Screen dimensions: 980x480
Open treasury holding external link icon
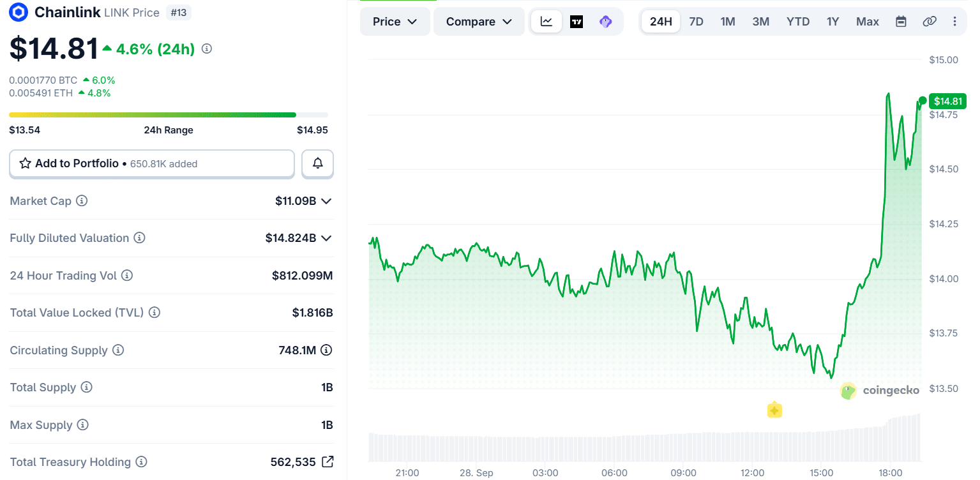pyautogui.click(x=328, y=461)
